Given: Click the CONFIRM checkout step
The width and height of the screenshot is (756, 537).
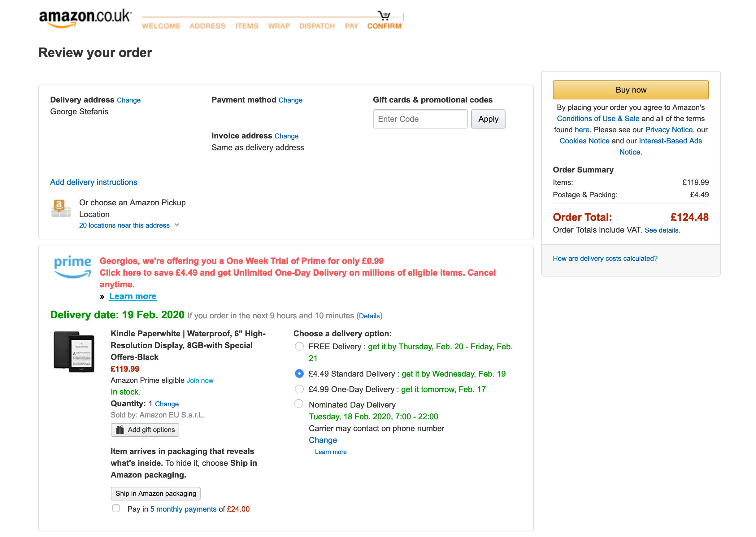Looking at the screenshot, I should 384,26.
